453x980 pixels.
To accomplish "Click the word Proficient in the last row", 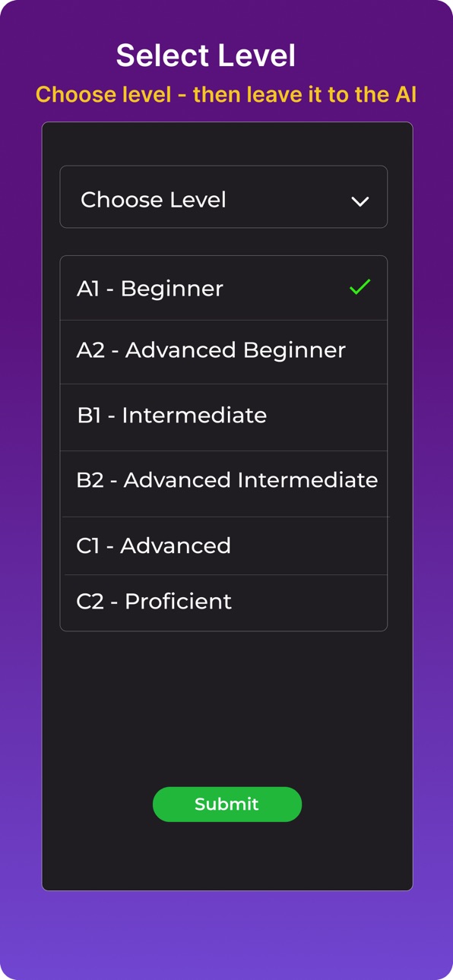I will click(x=178, y=602).
